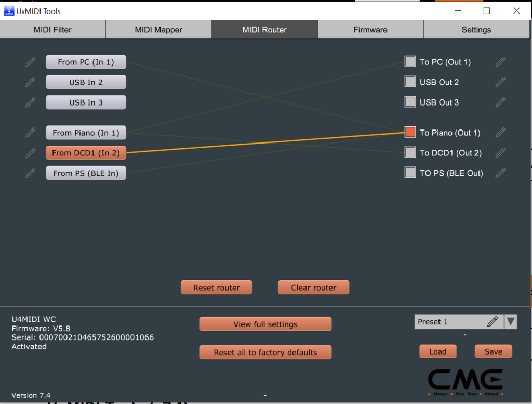The height and width of the screenshot is (404, 532).
Task: Edit the "USB In 2" label with the pencil icon
Action: click(30, 82)
